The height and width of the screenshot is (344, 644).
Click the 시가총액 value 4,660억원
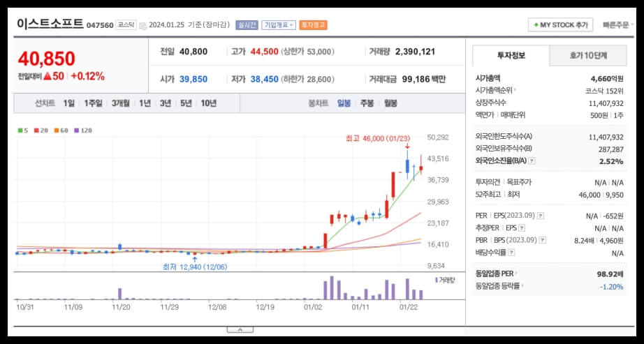tap(607, 78)
